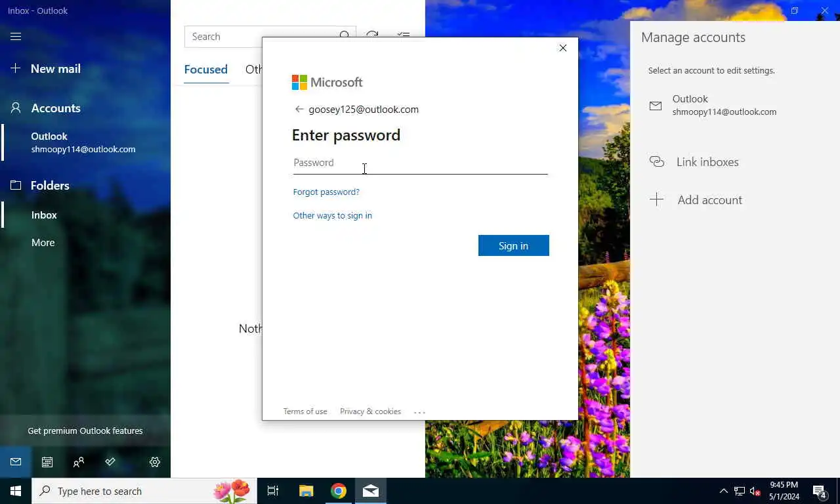
Task: Compose a New mail message
Action: point(46,69)
